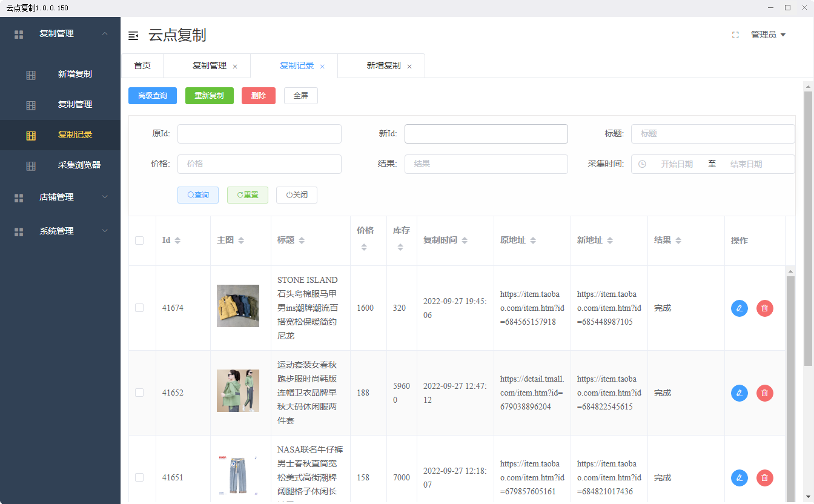Switch to the 首页 tab
Screen dimensions: 814x504
click(x=142, y=65)
